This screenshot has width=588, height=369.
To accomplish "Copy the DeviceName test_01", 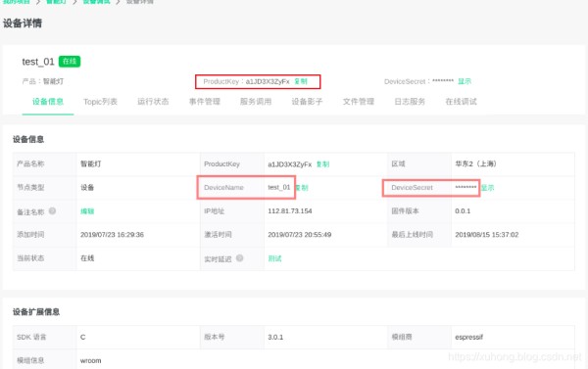I will coord(302,188).
